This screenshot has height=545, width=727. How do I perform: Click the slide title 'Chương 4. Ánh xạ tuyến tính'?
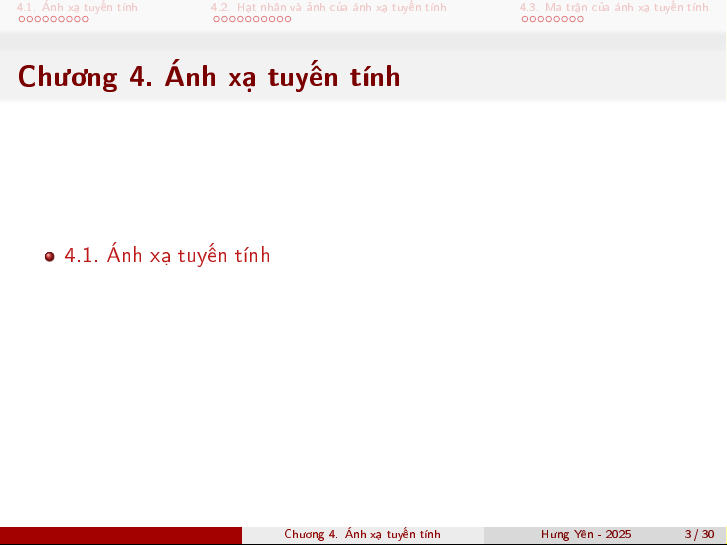[209, 77]
